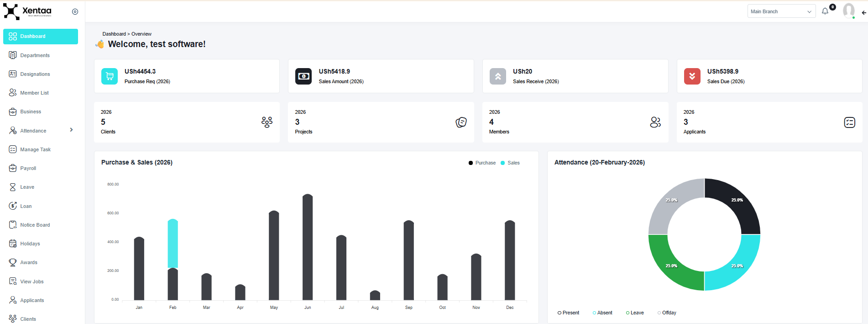Image resolution: width=868 pixels, height=324 pixels.
Task: Open the Awards menu link
Action: point(29,262)
